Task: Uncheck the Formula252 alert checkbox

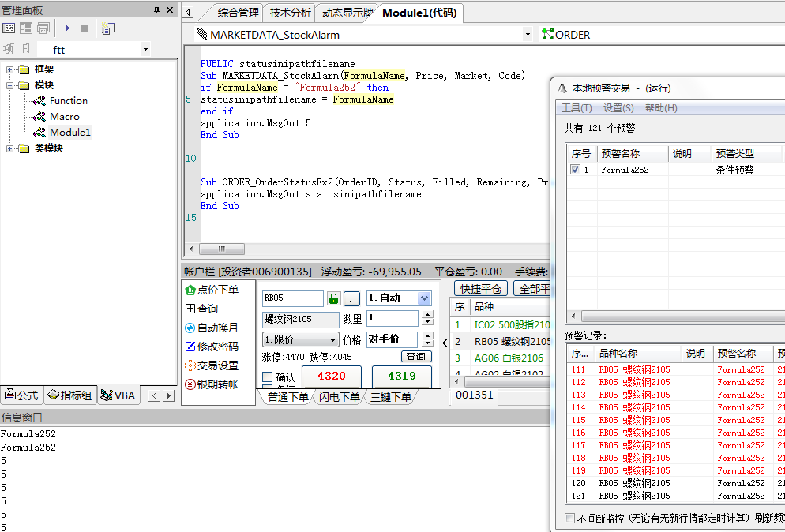Action: [x=575, y=170]
